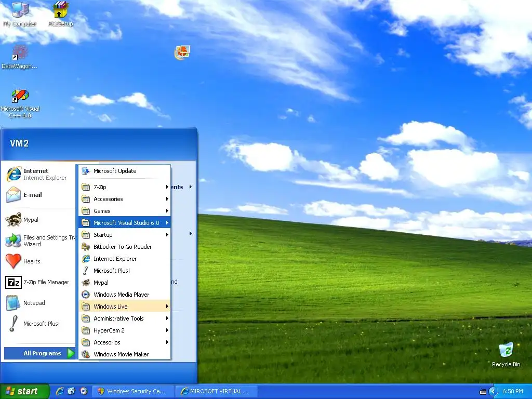Expand the Accessories program folder
This screenshot has width=532, height=399.
pyautogui.click(x=125, y=199)
